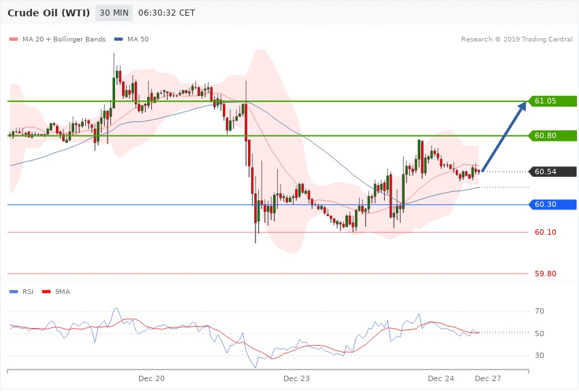Select the Dec 23 date marker

click(x=296, y=378)
